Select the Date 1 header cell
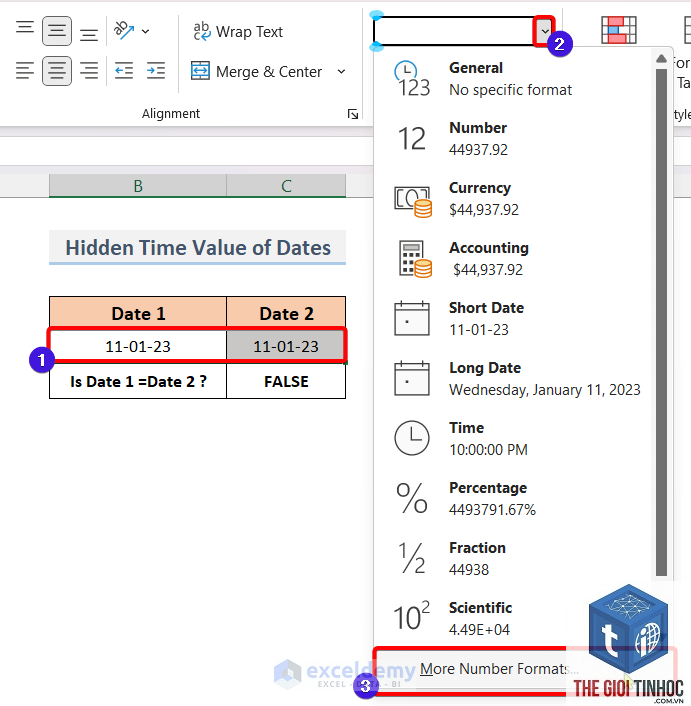The image size is (691, 706). click(138, 313)
